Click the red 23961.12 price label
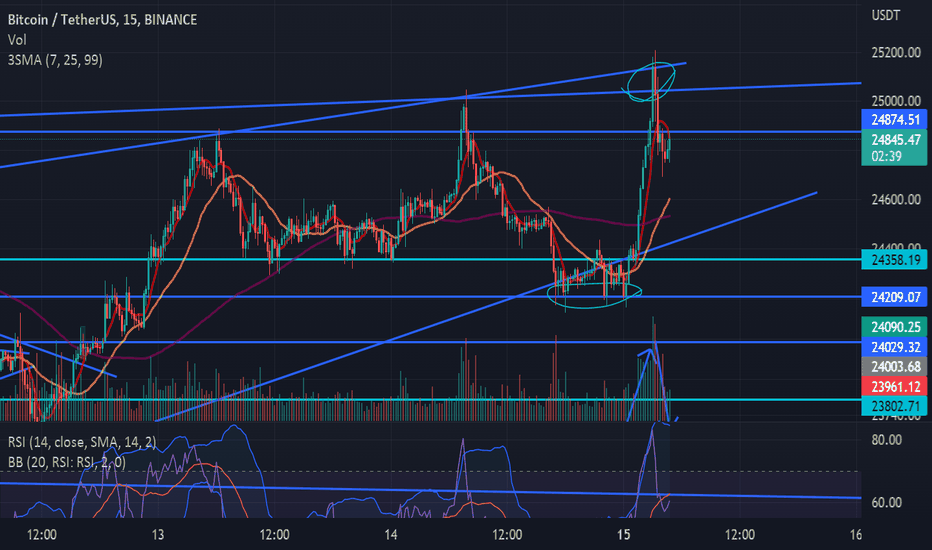The width and height of the screenshot is (932, 550). (x=895, y=386)
